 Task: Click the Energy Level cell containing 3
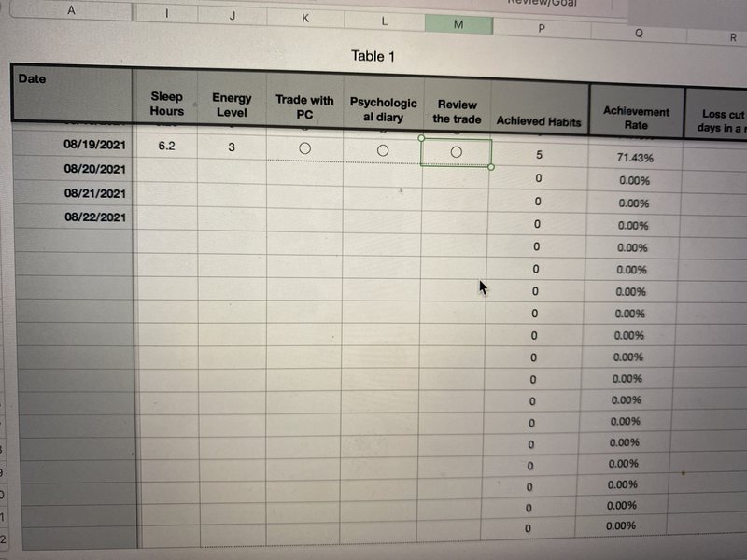pyautogui.click(x=232, y=147)
